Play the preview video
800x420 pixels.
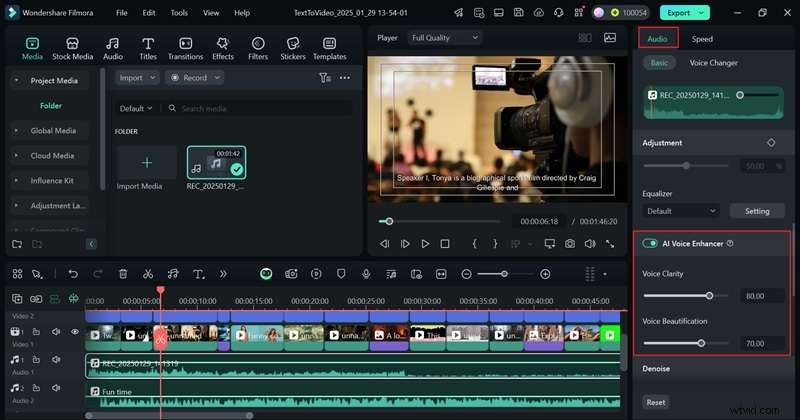pos(425,244)
